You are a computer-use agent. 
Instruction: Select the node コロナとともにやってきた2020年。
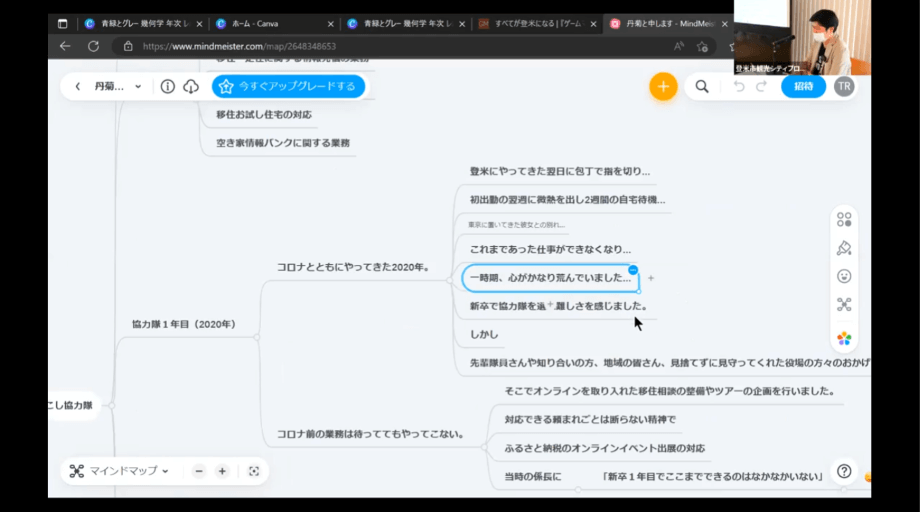(353, 267)
